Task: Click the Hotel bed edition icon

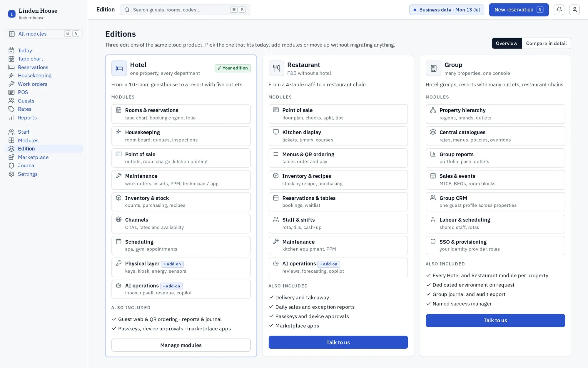Action: point(119,68)
